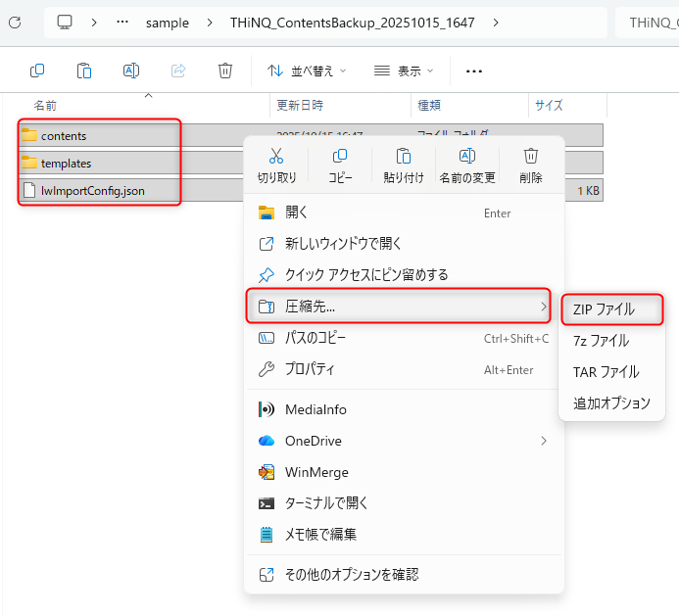Click the 1 KB size cell
679x616 pixels.
[x=588, y=190]
